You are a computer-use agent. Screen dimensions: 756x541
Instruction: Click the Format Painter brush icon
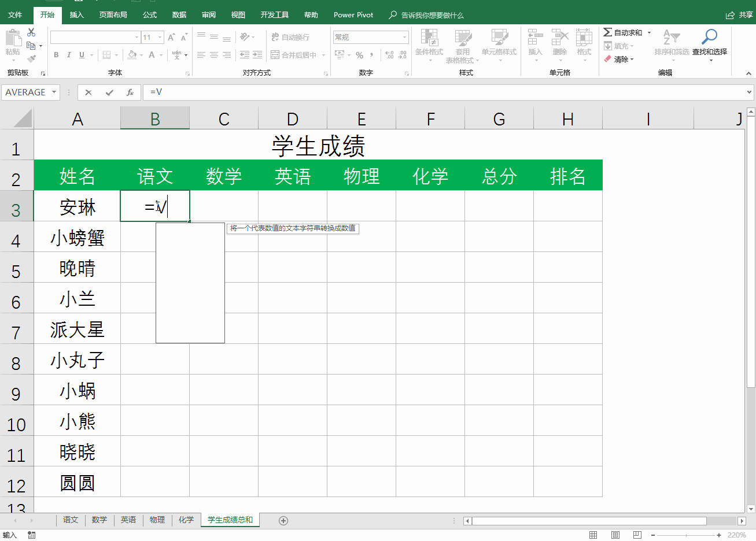pos(31,58)
